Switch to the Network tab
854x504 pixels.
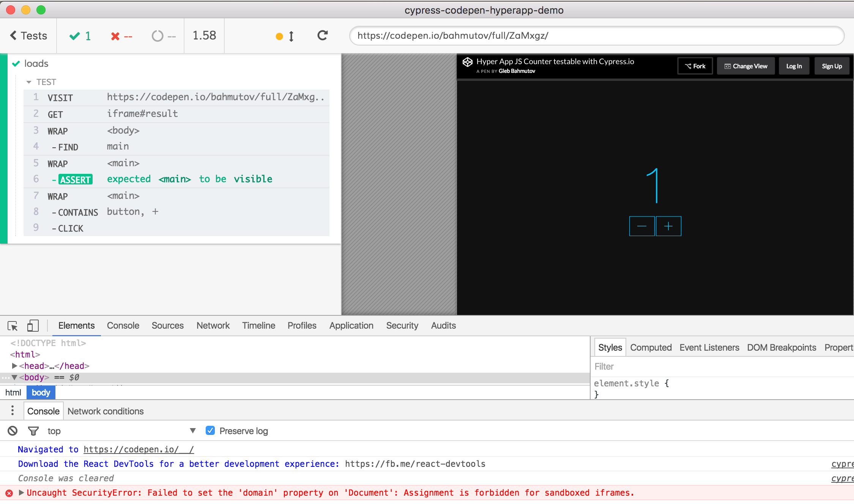point(213,326)
